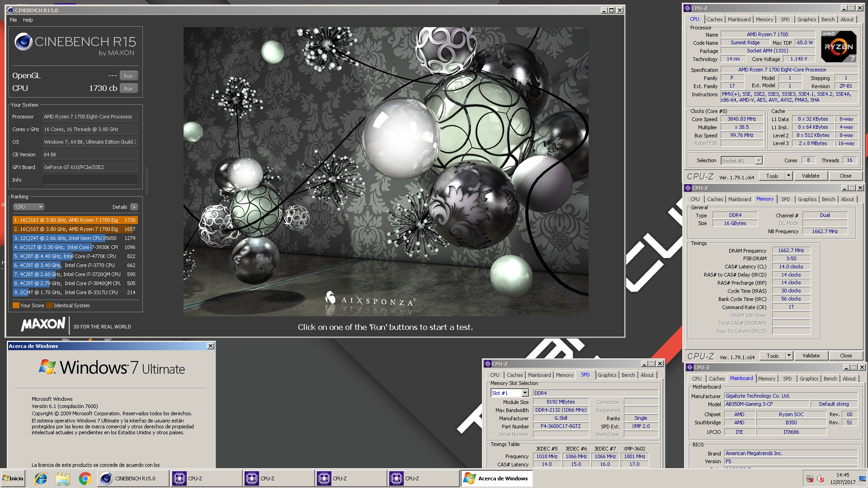Launch Google Chrome from the taskbar
The height and width of the screenshot is (488, 868).
tap(85, 479)
